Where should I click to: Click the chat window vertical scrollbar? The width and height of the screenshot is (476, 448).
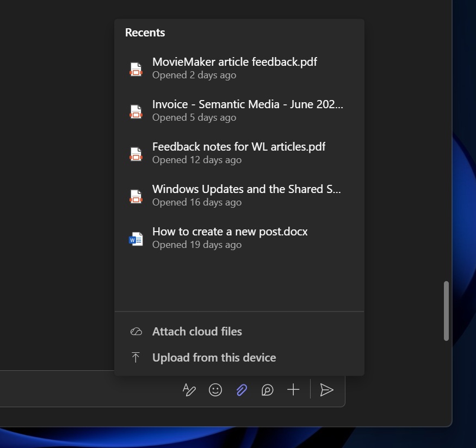click(446, 311)
